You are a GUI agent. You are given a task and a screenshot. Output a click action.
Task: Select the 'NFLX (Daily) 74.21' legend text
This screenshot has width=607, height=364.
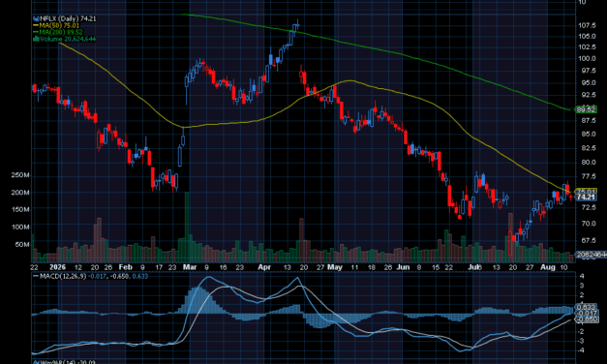[x=68, y=18]
